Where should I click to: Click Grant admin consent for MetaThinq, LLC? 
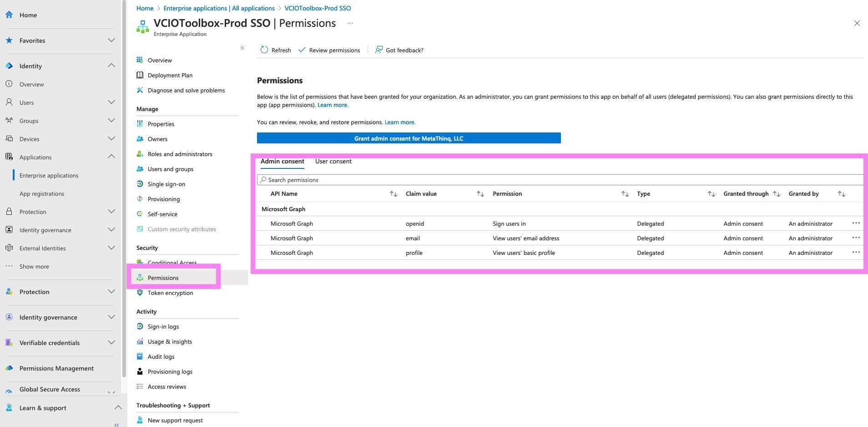click(x=409, y=138)
